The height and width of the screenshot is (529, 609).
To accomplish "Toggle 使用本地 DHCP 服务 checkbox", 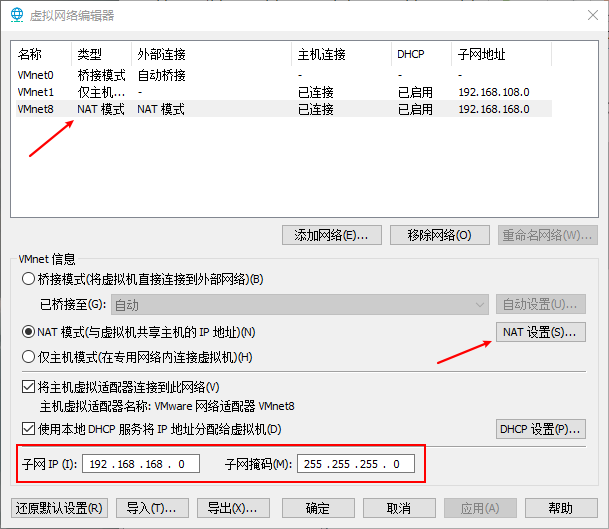I will click(28, 429).
